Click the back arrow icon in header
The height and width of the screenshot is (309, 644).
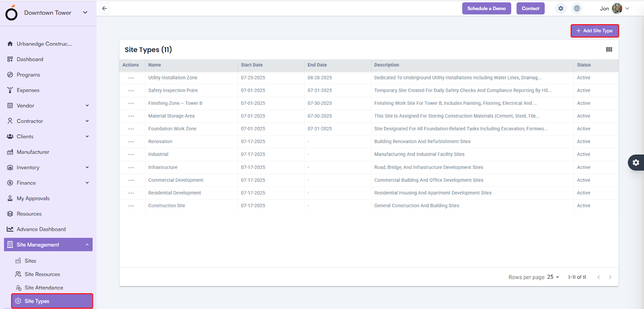point(104,8)
